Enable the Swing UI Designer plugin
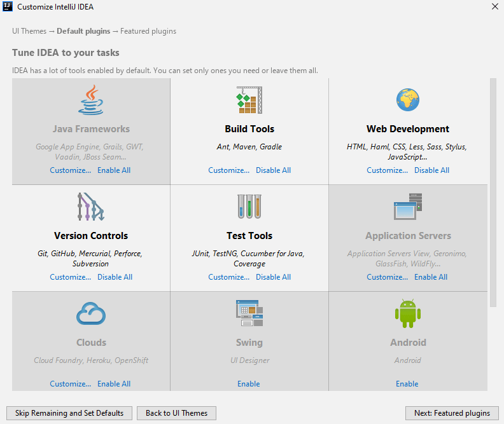This screenshot has width=504, height=424. (249, 384)
